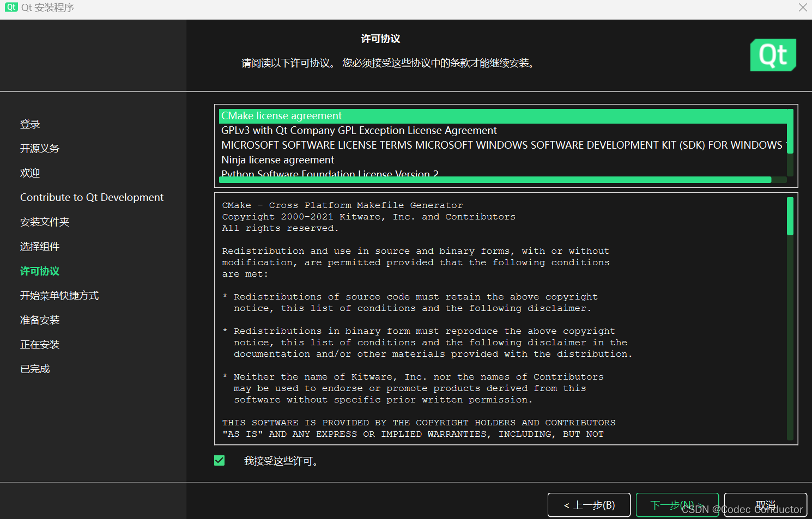Click 'THIS SOFTWARE IS PROVIDED BY' line

coord(419,423)
